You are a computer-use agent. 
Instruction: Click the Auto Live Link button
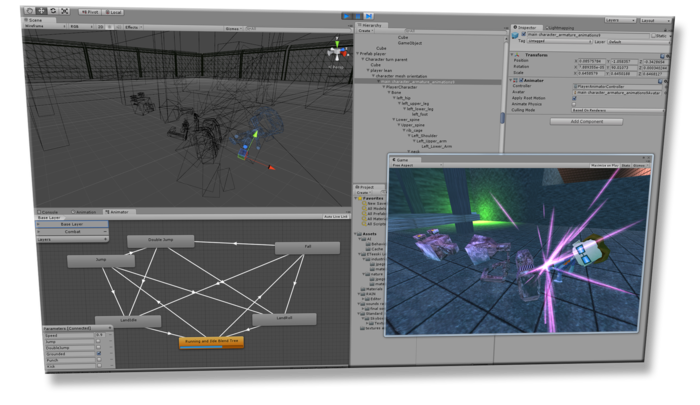click(x=336, y=216)
